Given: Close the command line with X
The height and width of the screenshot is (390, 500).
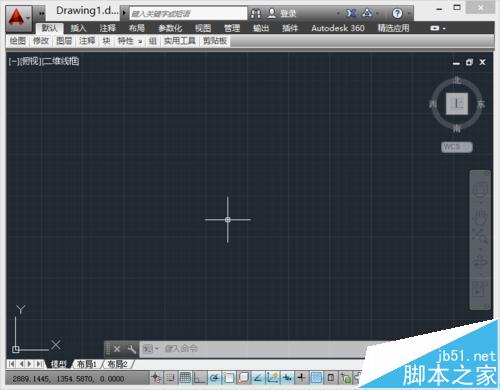Looking at the screenshot, I should [x=117, y=349].
